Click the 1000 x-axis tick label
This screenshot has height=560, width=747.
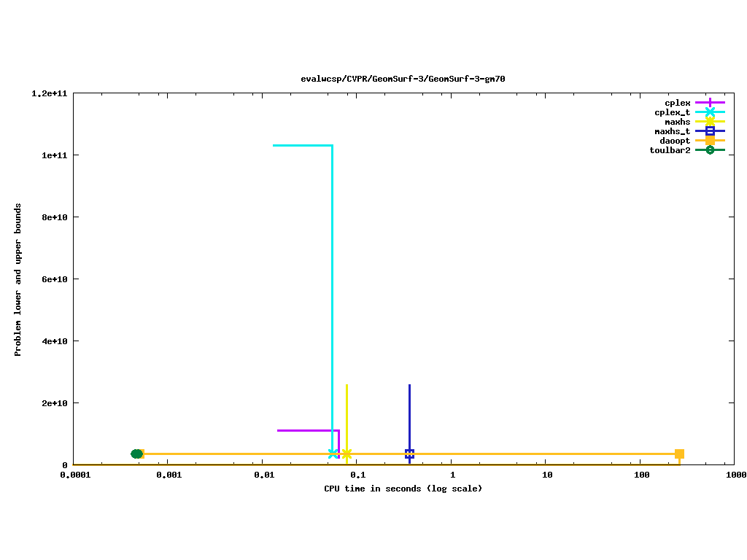point(735,475)
